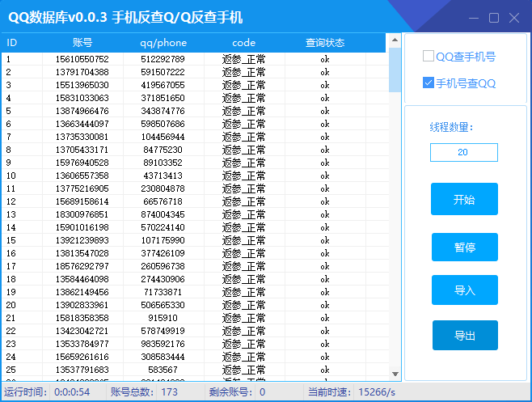Click the 运行时间 value 0:0:0:54

72,392
